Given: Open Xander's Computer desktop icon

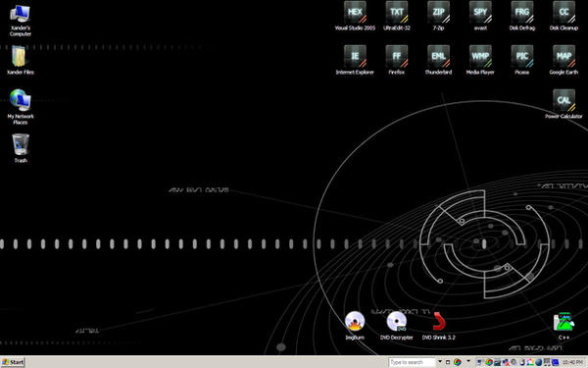Looking at the screenshot, I should 21,21.
